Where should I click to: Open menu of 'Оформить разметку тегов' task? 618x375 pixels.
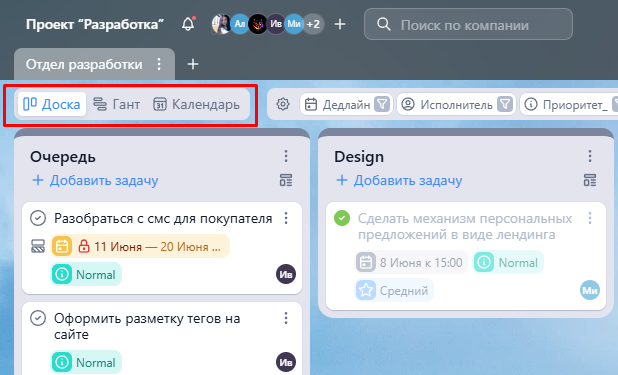coord(286,318)
